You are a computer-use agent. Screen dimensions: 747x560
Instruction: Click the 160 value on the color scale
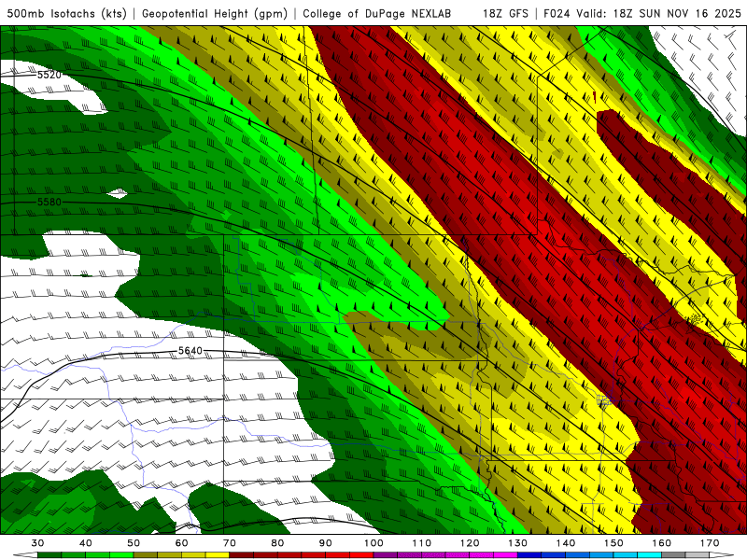click(x=662, y=543)
